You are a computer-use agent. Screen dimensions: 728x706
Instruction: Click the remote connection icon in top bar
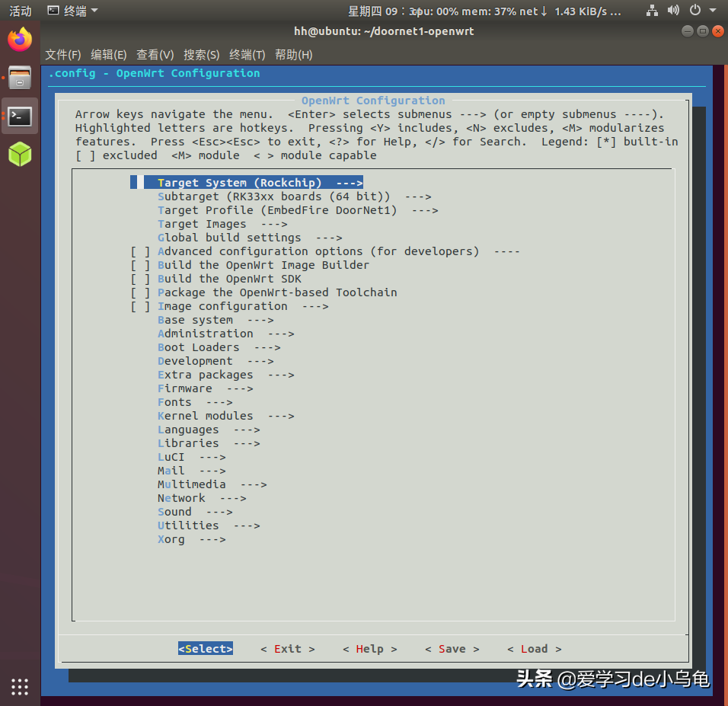click(651, 11)
